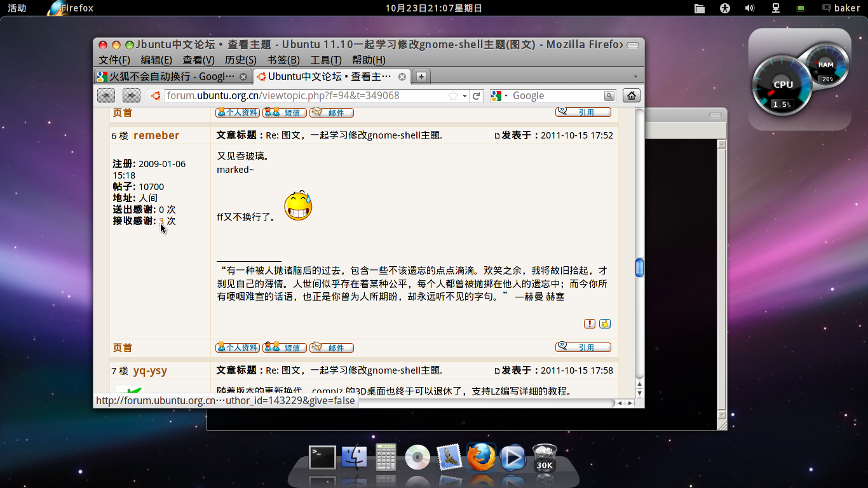Click the forum URL address field

[x=304, y=96]
